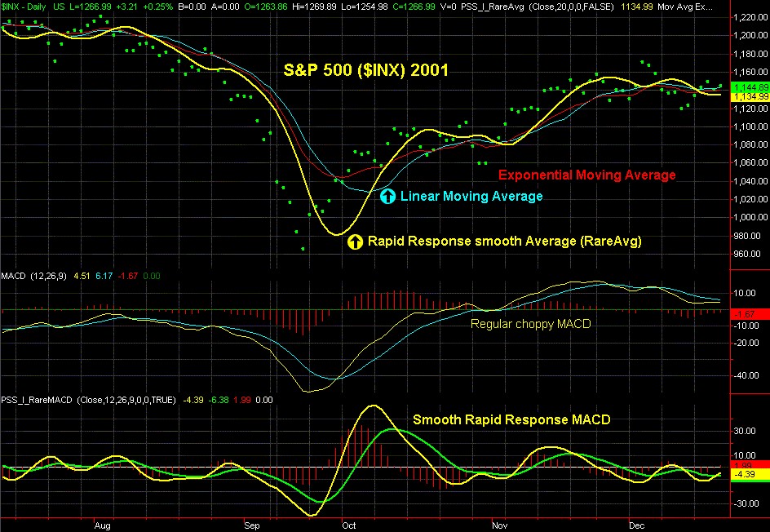The image size is (770, 532).
Task: Click the "1,220.00" price axis label
Action: [750, 17]
